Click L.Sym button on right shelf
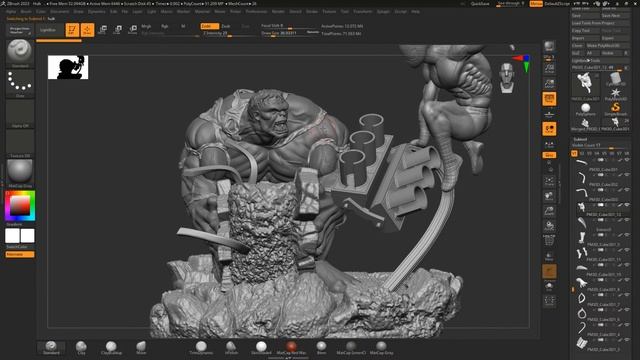The height and width of the screenshot is (360, 640). click(549, 144)
